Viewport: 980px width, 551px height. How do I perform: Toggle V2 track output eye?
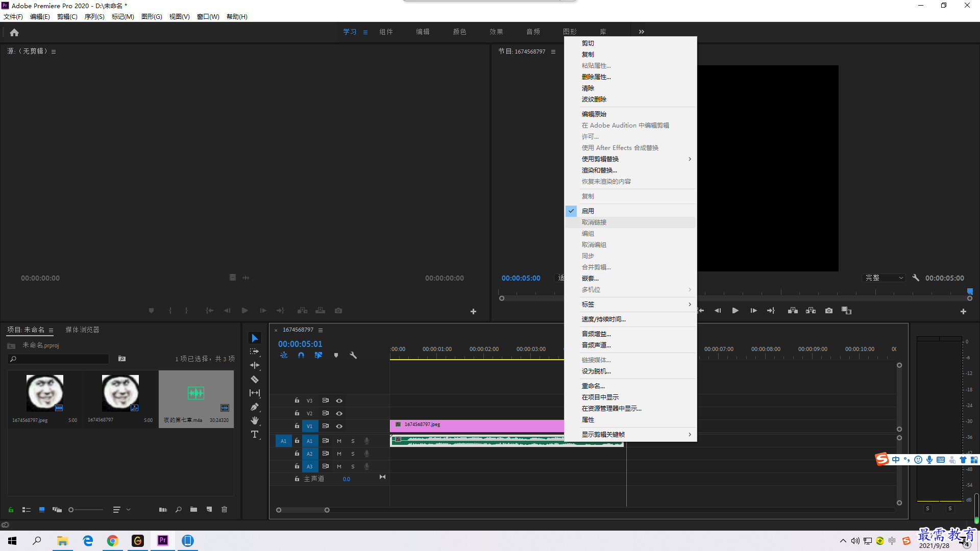[x=339, y=414]
